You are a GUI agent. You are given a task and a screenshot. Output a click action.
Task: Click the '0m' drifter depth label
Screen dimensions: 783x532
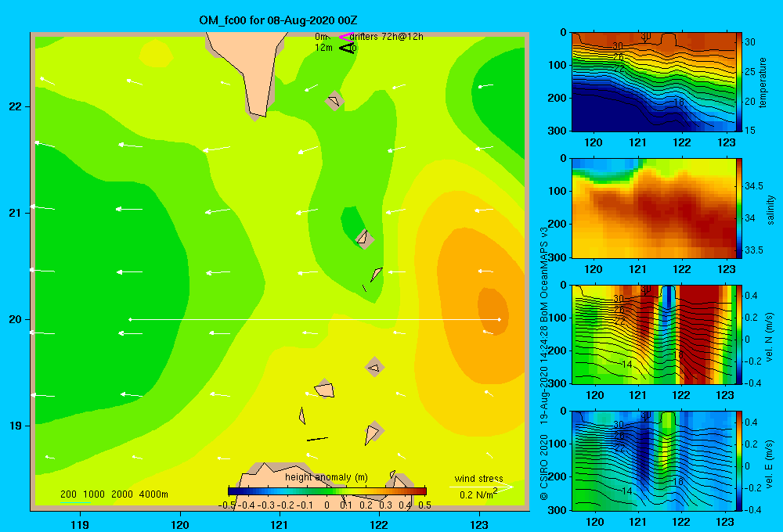pos(321,37)
